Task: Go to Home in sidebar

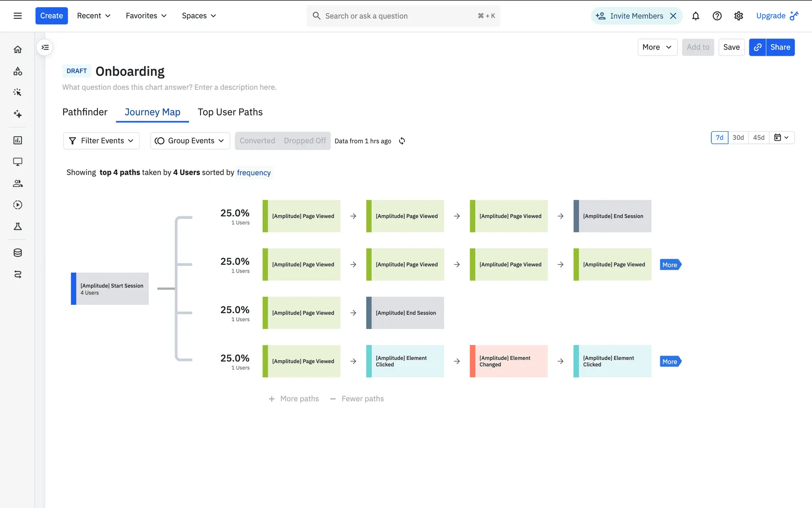Action: tap(18, 50)
